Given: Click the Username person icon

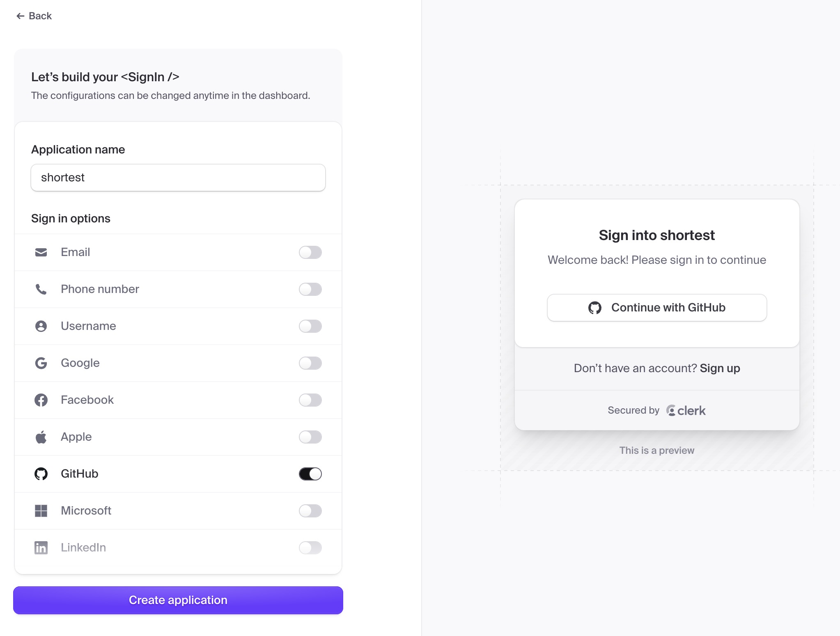Looking at the screenshot, I should (x=41, y=326).
